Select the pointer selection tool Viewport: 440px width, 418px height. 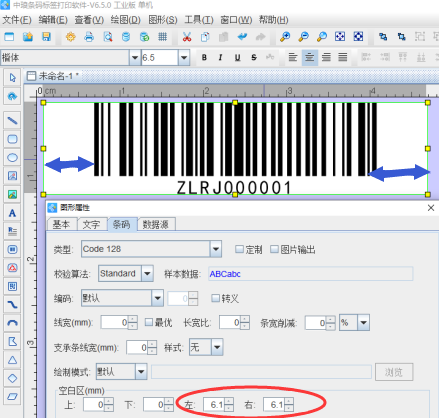(12, 78)
